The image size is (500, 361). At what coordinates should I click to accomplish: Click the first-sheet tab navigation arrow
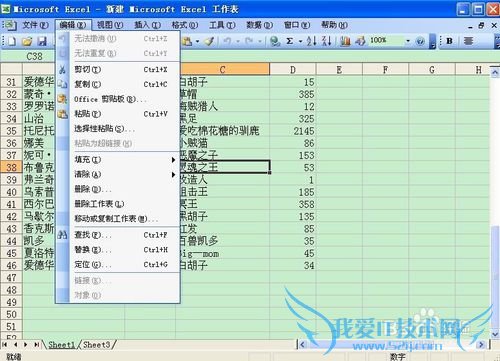click(x=5, y=344)
